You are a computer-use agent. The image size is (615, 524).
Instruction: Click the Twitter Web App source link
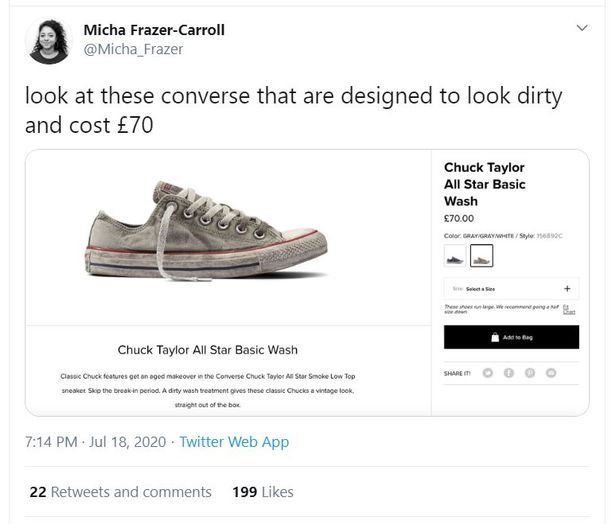point(233,441)
